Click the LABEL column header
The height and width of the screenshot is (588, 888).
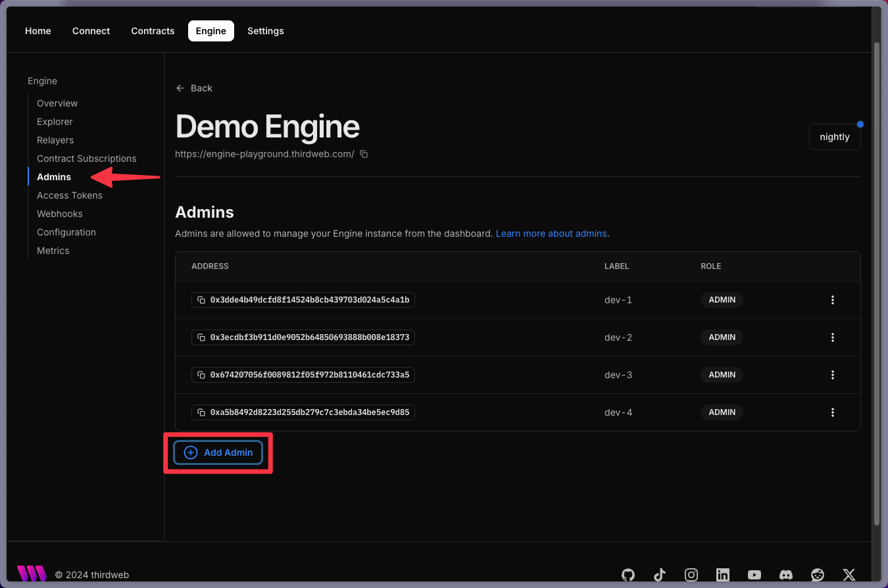(x=616, y=266)
